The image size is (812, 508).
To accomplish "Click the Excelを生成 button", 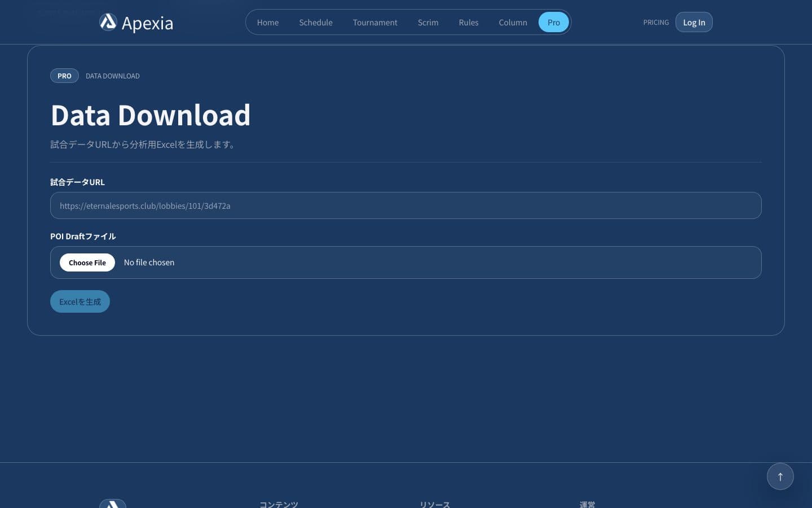I will point(80,301).
